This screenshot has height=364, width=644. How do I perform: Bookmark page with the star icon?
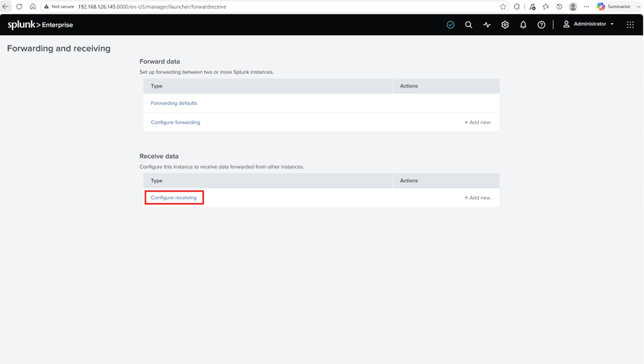pyautogui.click(x=503, y=7)
